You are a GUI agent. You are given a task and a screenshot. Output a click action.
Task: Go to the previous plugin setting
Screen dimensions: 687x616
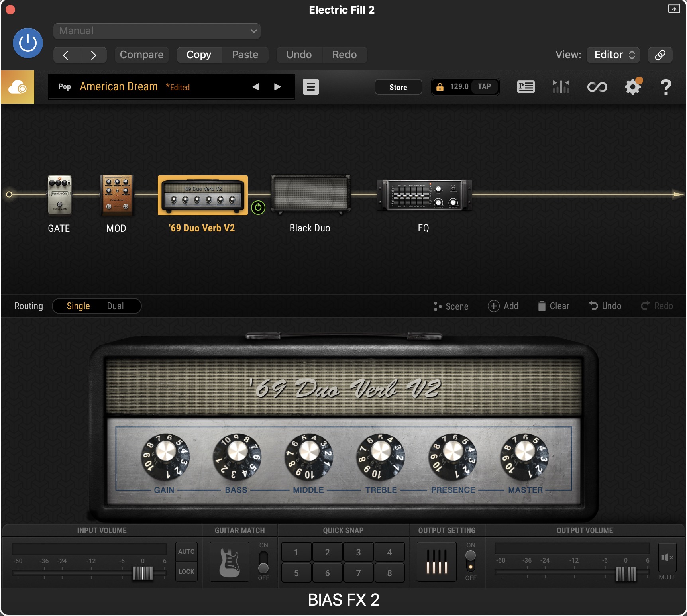click(x=67, y=55)
